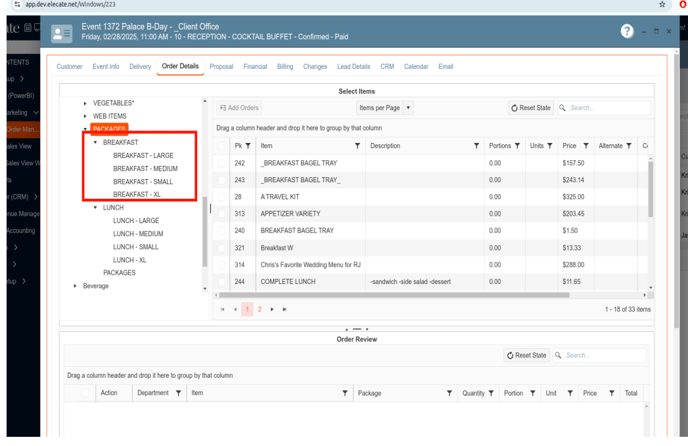Open the Items per Page dropdown
This screenshot has width=688, height=446.
[x=385, y=108]
